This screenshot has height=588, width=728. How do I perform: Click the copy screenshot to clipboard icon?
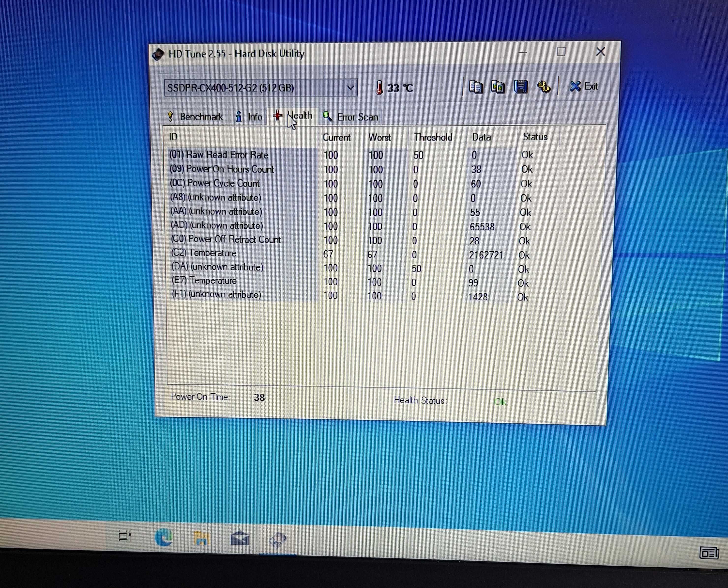pyautogui.click(x=498, y=87)
